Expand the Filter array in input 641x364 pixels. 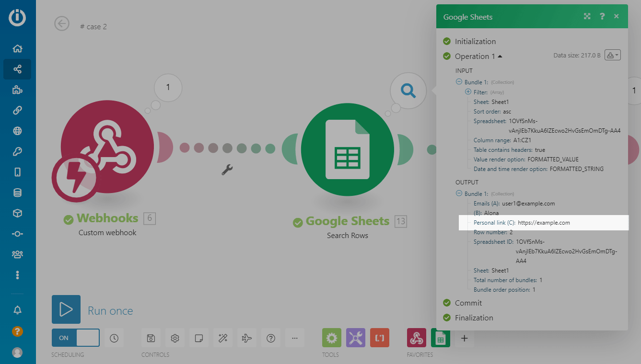coord(468,92)
